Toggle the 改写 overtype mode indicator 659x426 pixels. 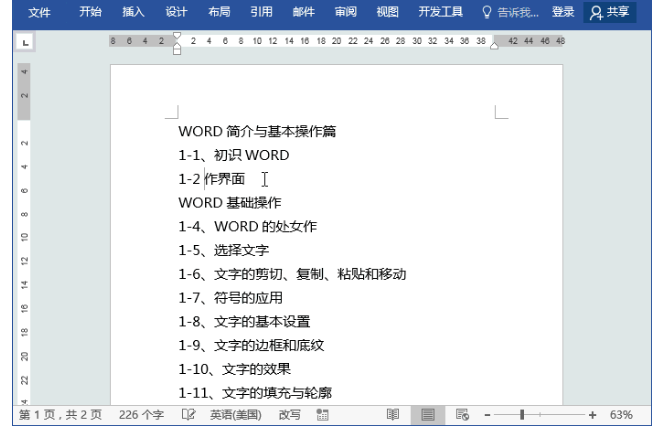pos(290,415)
